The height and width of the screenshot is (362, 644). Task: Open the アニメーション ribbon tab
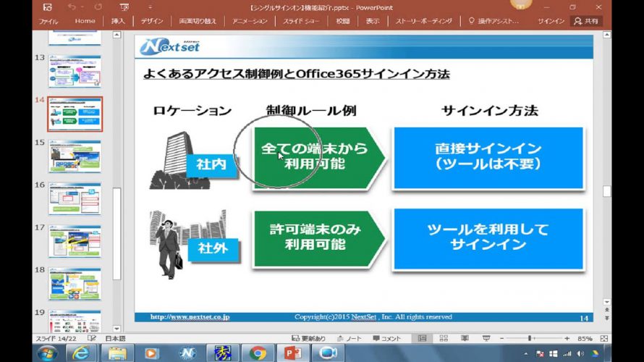tap(250, 21)
